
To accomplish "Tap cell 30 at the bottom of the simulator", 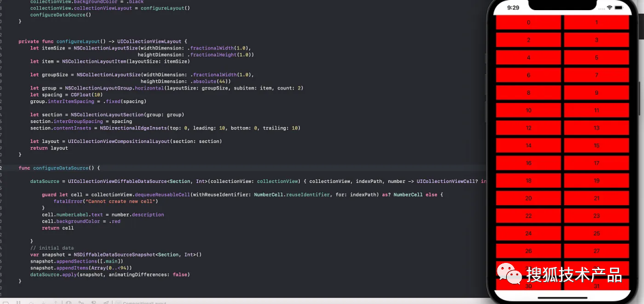I will click(528, 286).
